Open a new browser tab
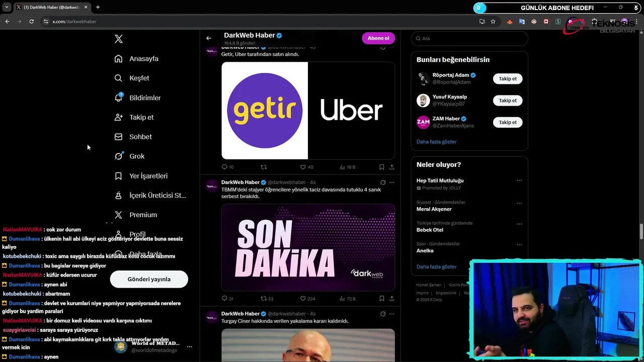This screenshot has width=644, height=362. [x=98, y=7]
